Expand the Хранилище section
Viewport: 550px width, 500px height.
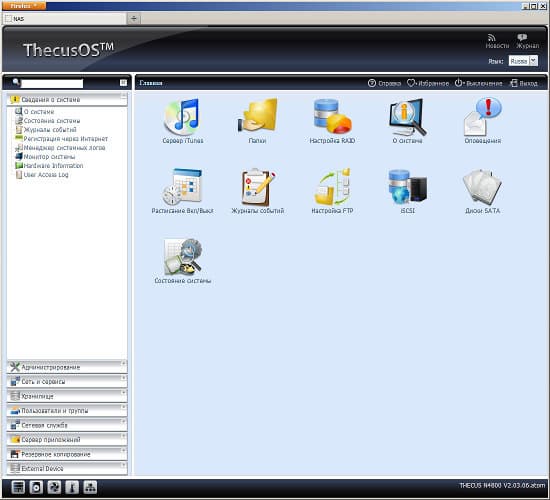(67, 396)
